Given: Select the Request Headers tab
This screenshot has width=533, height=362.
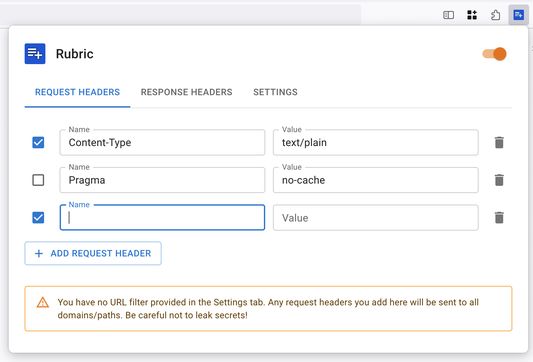Looking at the screenshot, I should tap(78, 92).
